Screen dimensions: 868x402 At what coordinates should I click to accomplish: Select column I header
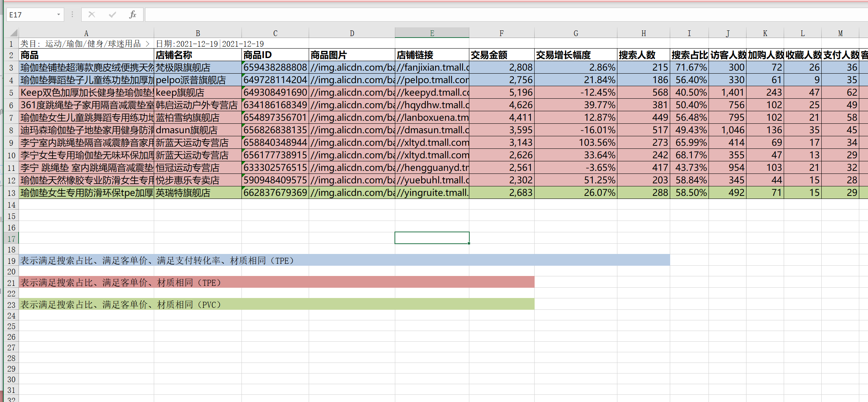(689, 33)
